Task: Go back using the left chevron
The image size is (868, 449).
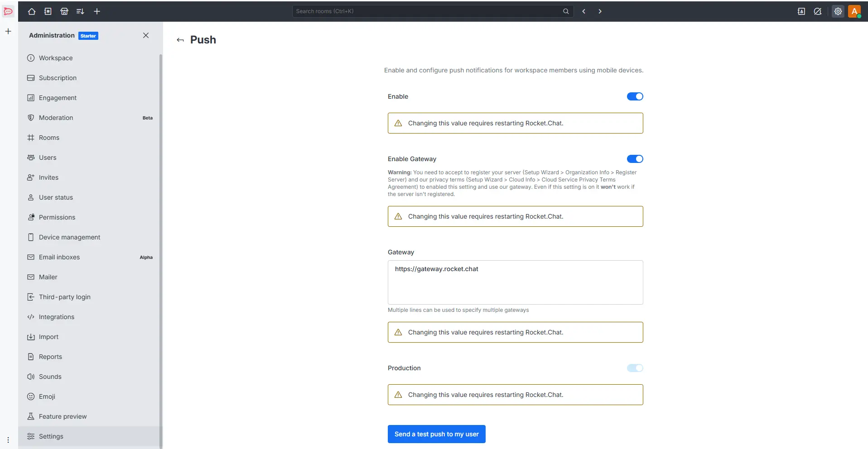Action: coord(584,11)
